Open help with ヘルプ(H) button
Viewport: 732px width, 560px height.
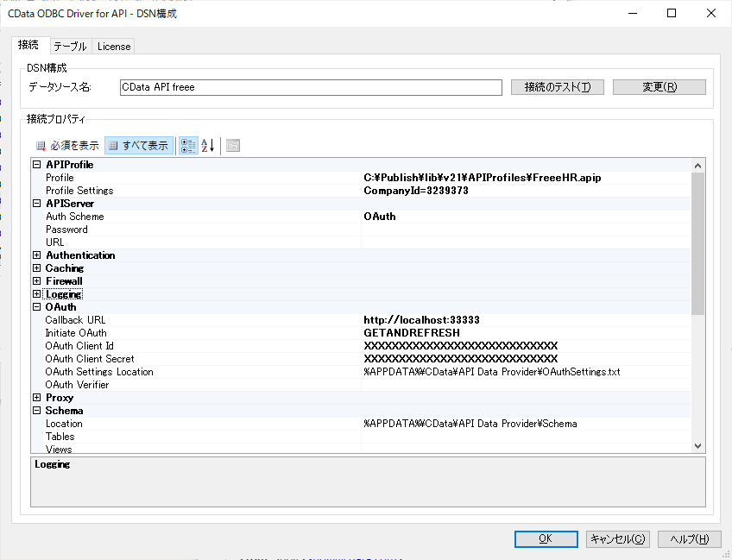689,539
